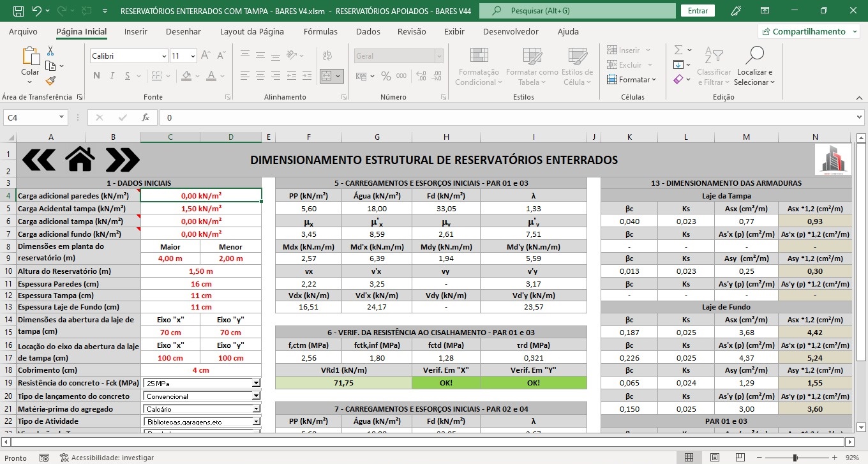
Task: Open the Calibri font name dropdown
Action: (164, 56)
